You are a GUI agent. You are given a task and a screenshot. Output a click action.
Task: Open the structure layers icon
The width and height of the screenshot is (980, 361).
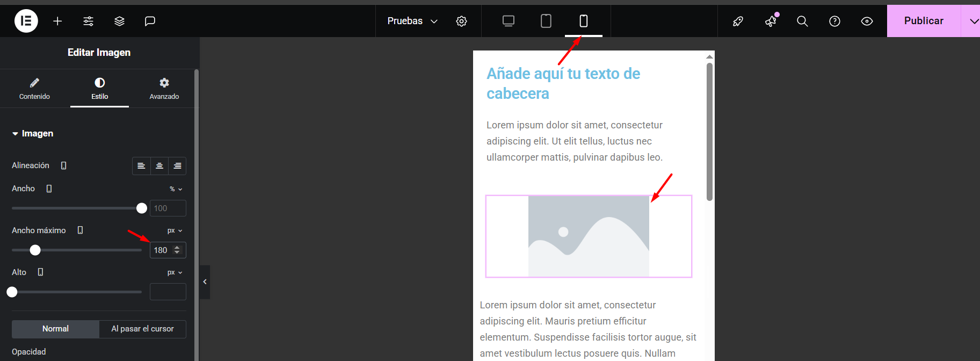[x=119, y=21]
